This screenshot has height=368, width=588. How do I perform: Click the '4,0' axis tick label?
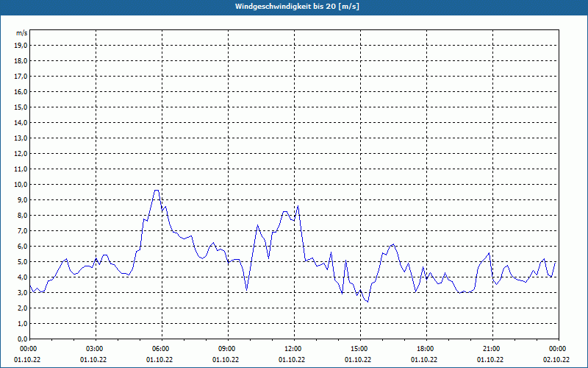click(22, 277)
